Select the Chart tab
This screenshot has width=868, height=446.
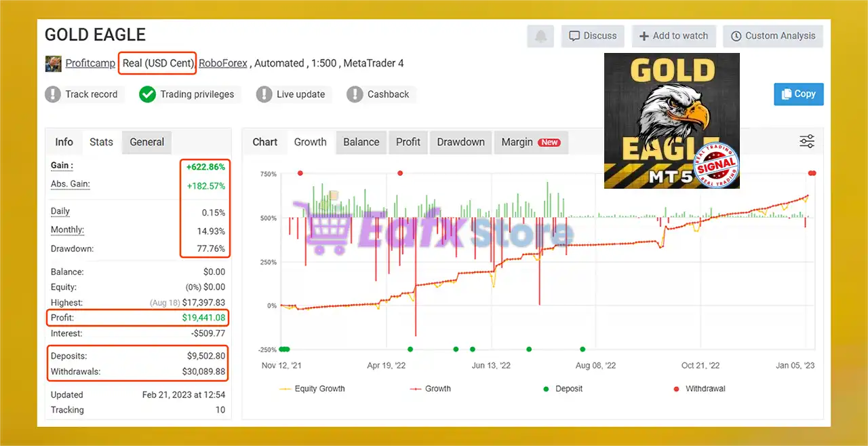[x=265, y=142]
